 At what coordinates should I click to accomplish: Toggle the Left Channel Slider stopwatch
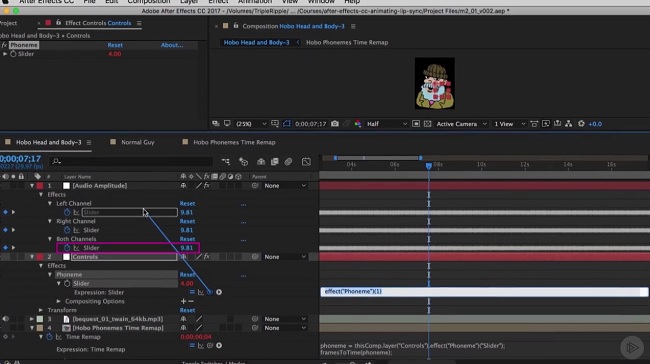[67, 212]
